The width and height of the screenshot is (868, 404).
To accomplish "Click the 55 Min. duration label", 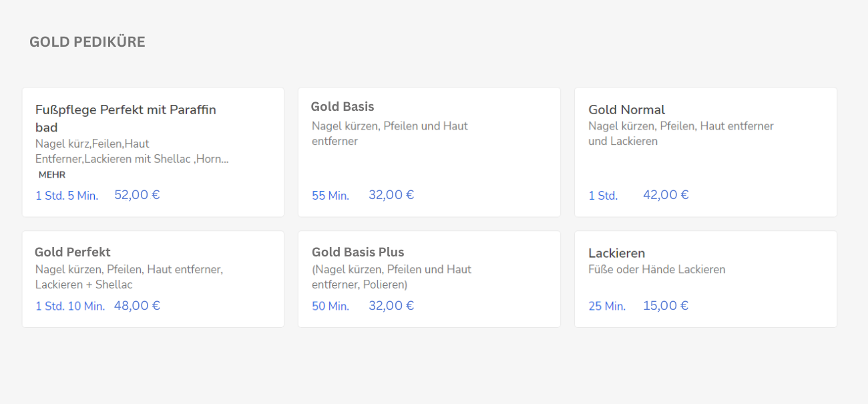I will 331,196.
